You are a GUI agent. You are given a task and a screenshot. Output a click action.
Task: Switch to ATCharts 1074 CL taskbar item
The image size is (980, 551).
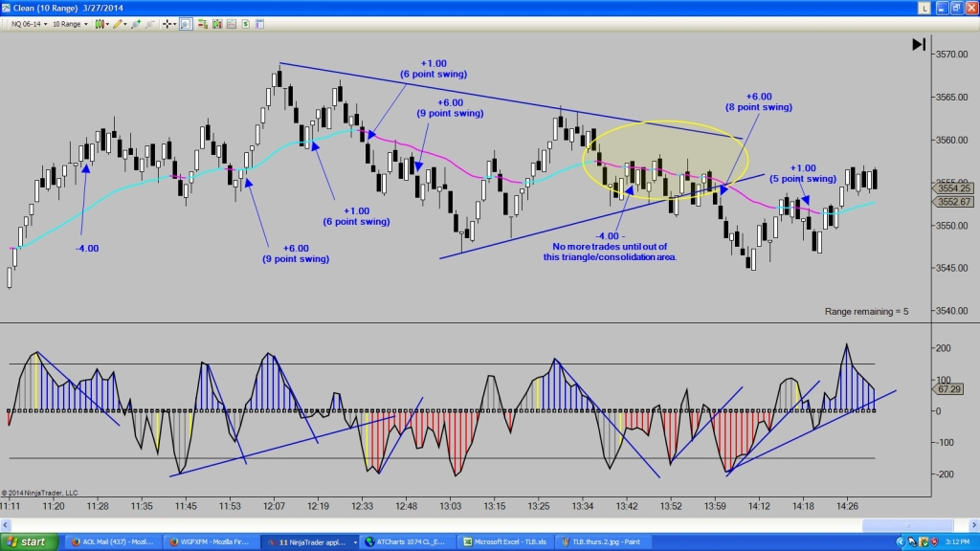pos(408,541)
